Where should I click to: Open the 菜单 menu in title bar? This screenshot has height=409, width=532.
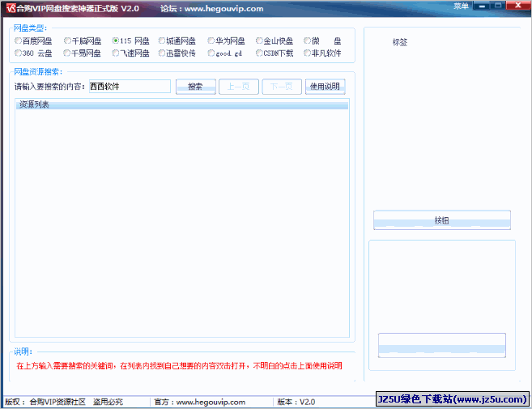[x=461, y=6]
